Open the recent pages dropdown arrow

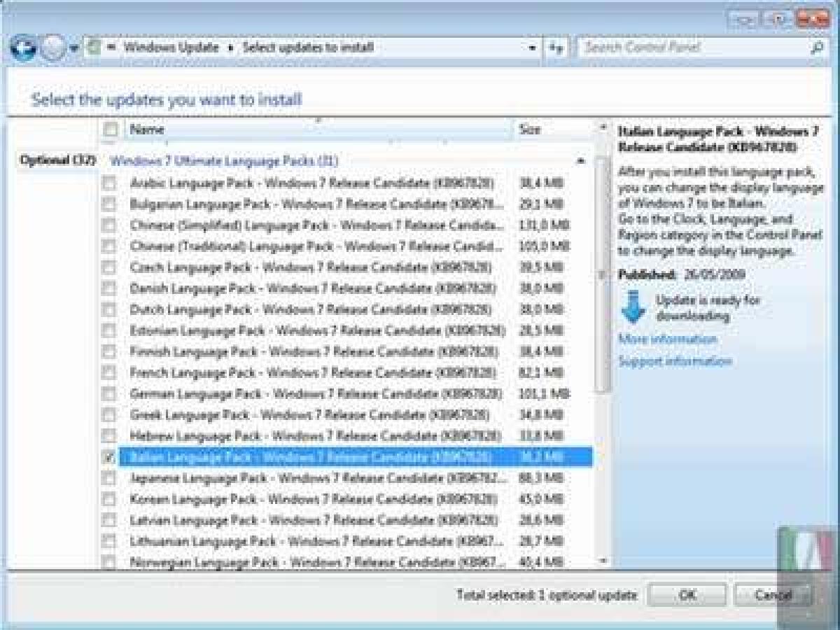pos(74,50)
